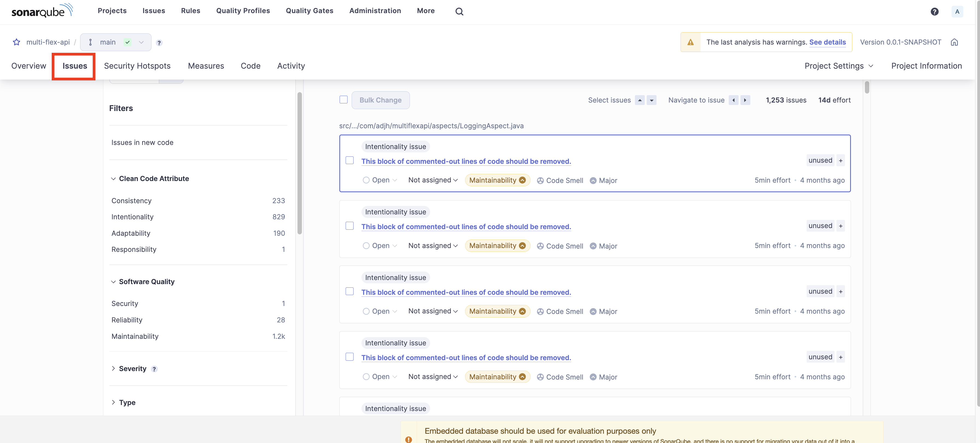Open Not assigned dropdown on second issue
The image size is (980, 443).
pos(433,246)
